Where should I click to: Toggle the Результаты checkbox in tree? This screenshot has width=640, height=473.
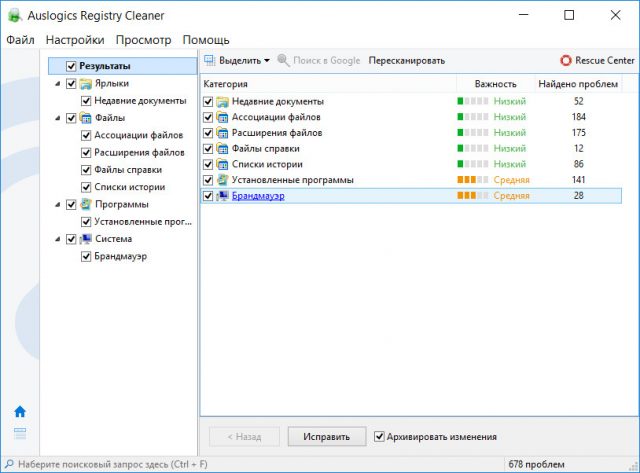[x=71, y=66]
